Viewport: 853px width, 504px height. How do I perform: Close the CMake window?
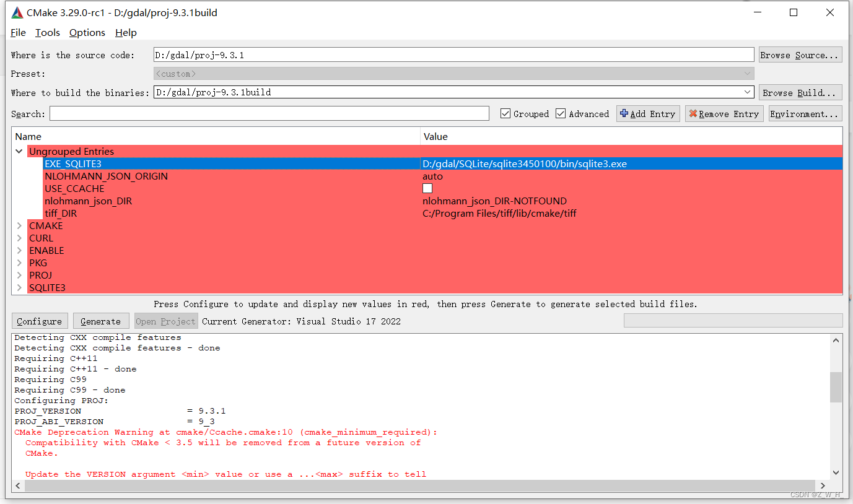pyautogui.click(x=830, y=12)
